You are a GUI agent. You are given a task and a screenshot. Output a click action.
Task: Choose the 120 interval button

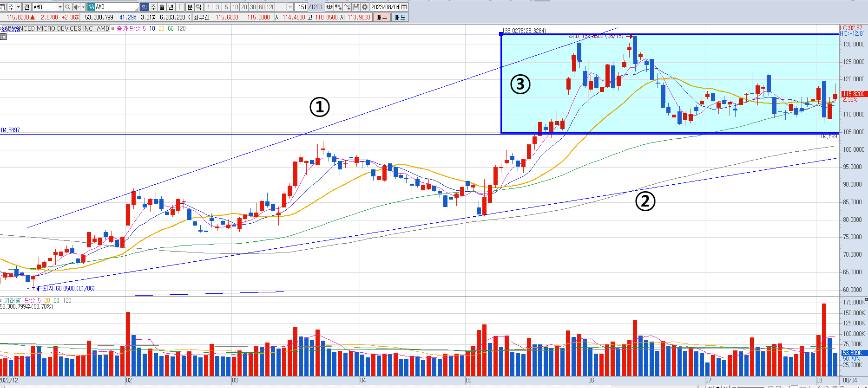tap(270, 7)
